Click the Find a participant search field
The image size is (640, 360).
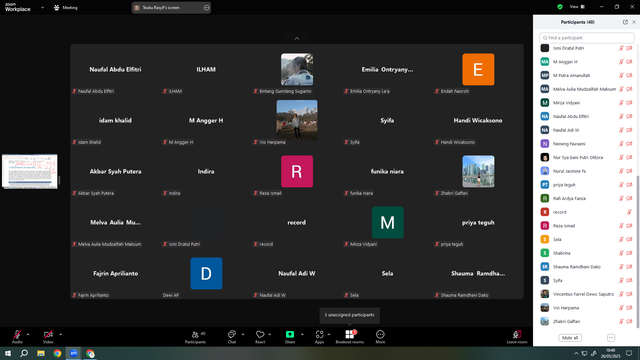pyautogui.click(x=587, y=38)
